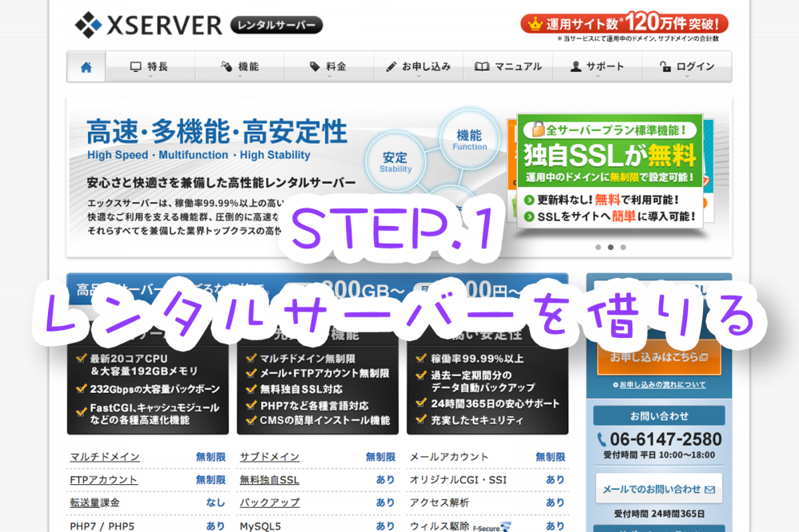This screenshot has width=799, height=532.
Task: Select the first carousel dot
Action: pyautogui.click(x=598, y=247)
